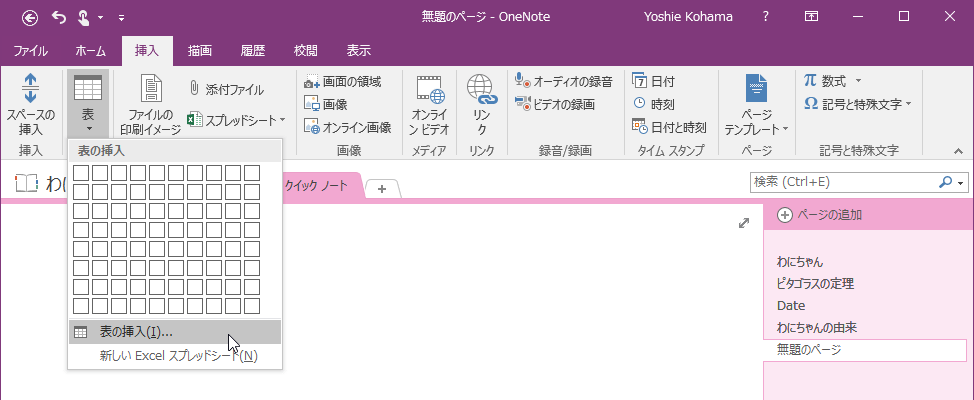Click 添付ファイル paperclip icon

194,89
